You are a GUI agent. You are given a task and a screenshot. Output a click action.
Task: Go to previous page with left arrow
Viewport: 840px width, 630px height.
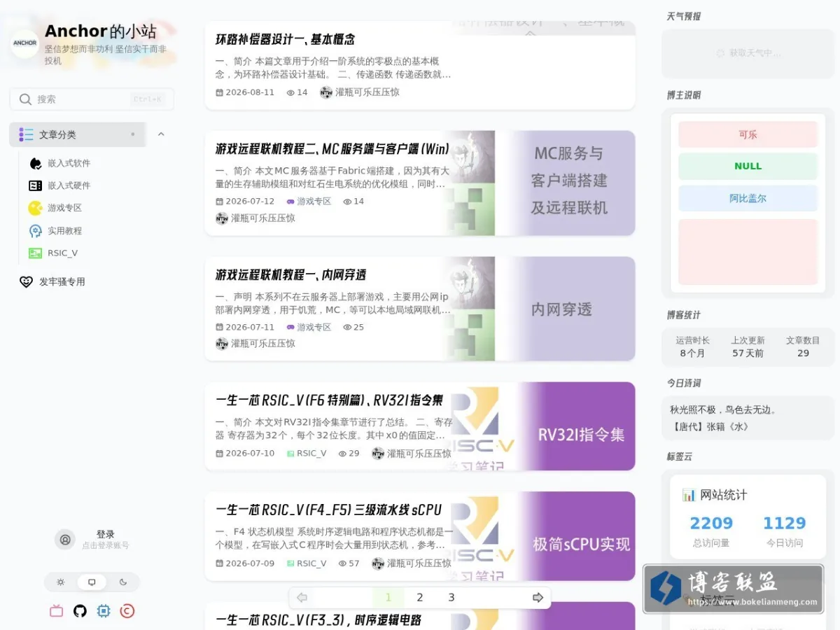(x=302, y=597)
